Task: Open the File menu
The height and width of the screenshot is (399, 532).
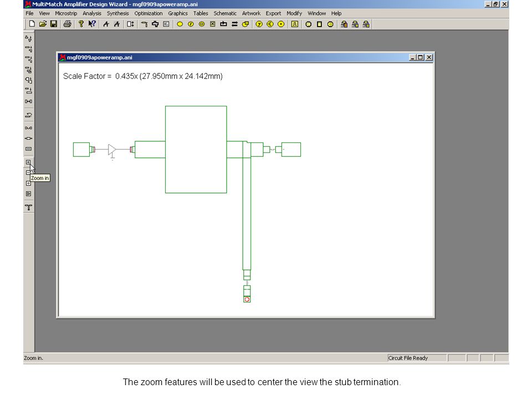Action: 29,13
